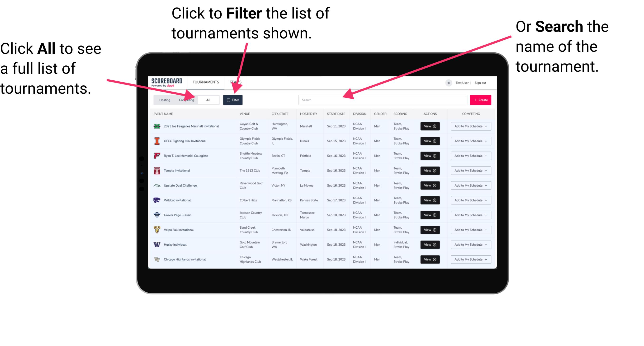The width and height of the screenshot is (644, 346).
Task: Click the Fairfield team logo icon
Action: (x=156, y=156)
